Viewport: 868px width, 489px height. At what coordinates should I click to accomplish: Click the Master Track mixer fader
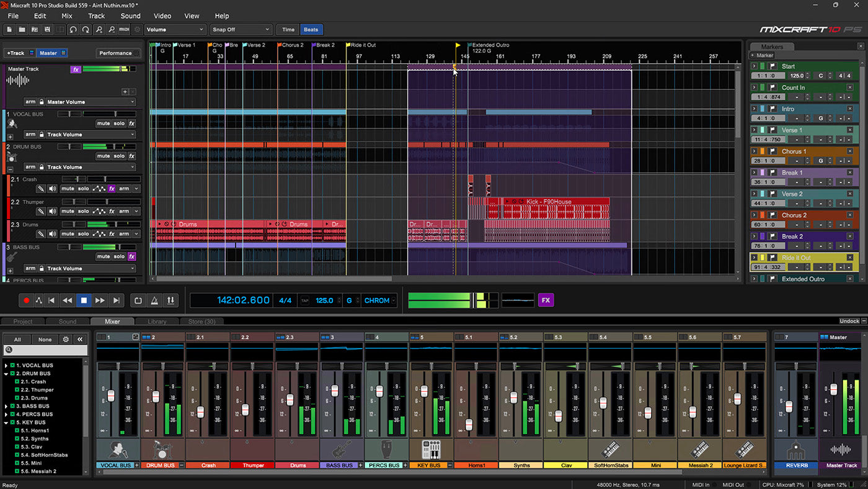tap(834, 390)
